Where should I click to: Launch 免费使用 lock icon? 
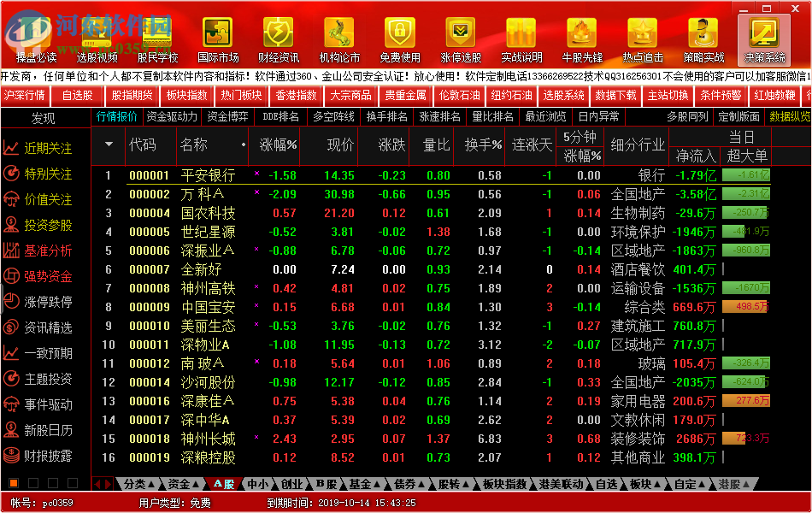click(400, 34)
